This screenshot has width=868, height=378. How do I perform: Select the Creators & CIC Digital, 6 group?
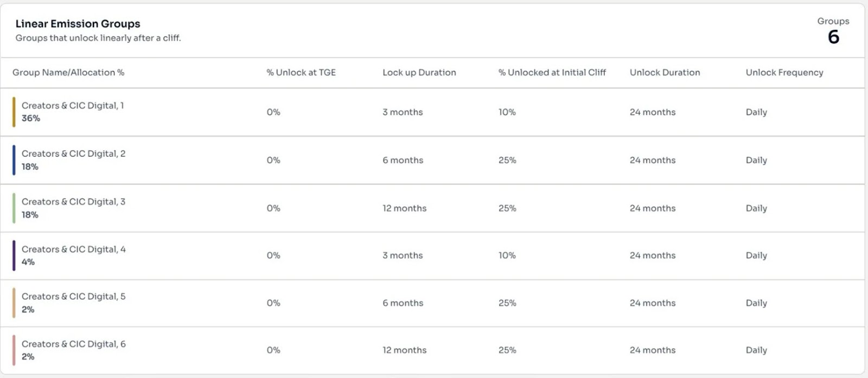pyautogui.click(x=73, y=344)
